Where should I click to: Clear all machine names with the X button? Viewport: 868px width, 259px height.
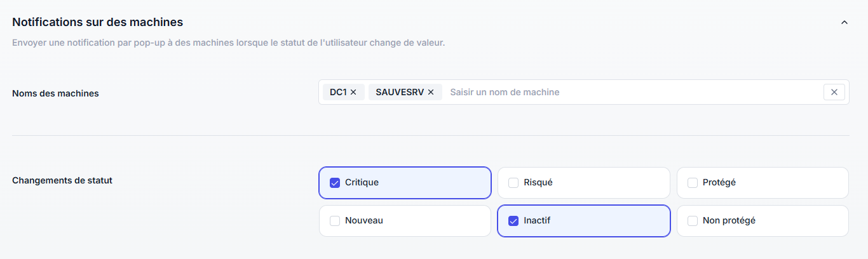click(x=834, y=92)
